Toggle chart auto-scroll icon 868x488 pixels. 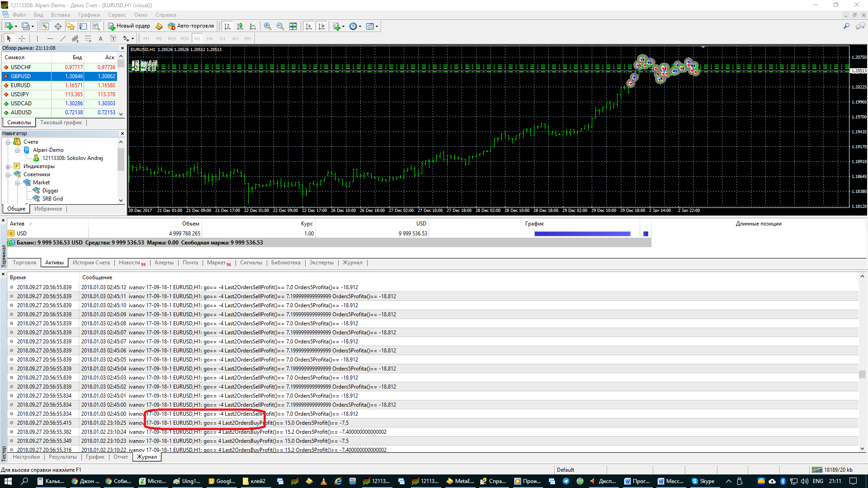coord(309,26)
